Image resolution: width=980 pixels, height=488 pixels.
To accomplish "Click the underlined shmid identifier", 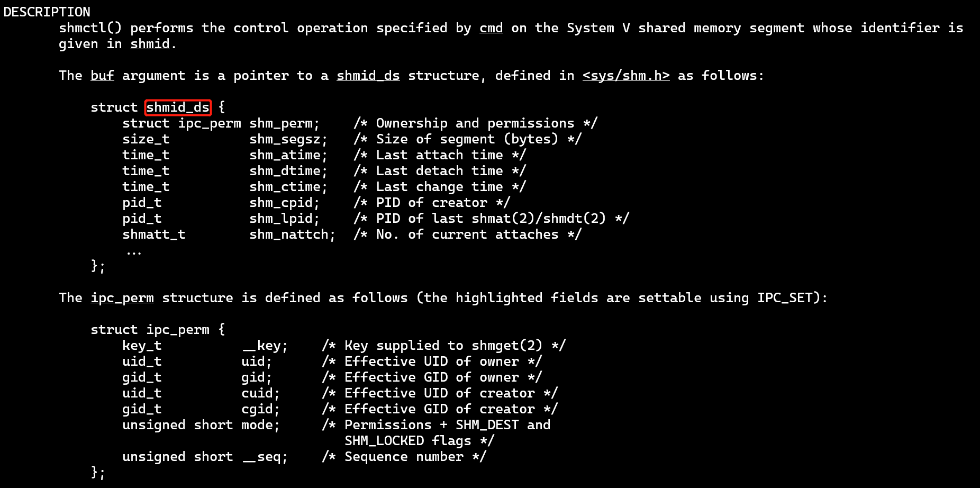I will click(x=150, y=44).
